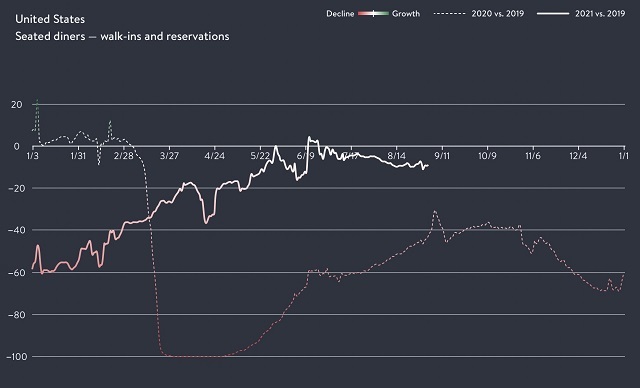The height and width of the screenshot is (388, 640).
Task: Click the 'Seated diners — walk-ins and reservations' subtitle
Action: [122, 36]
